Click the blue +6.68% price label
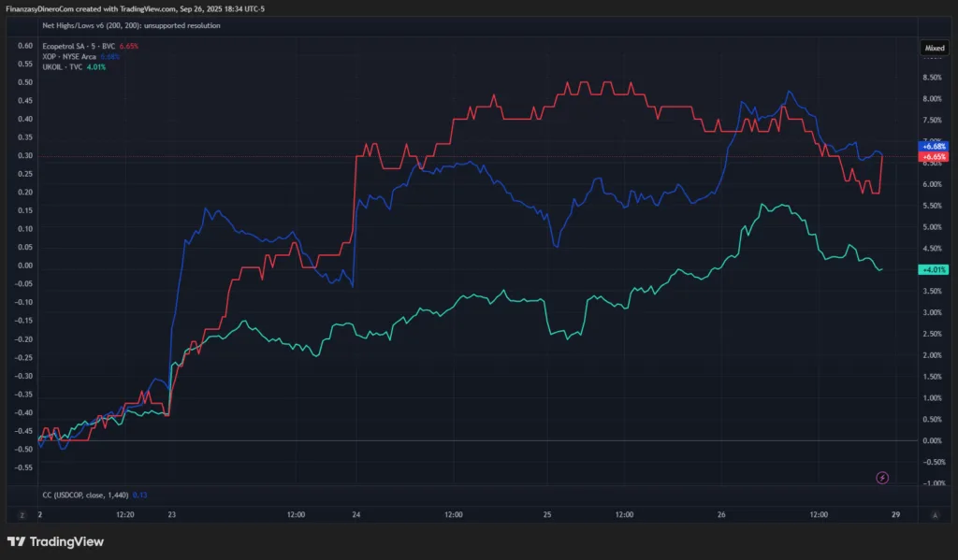 click(x=934, y=147)
